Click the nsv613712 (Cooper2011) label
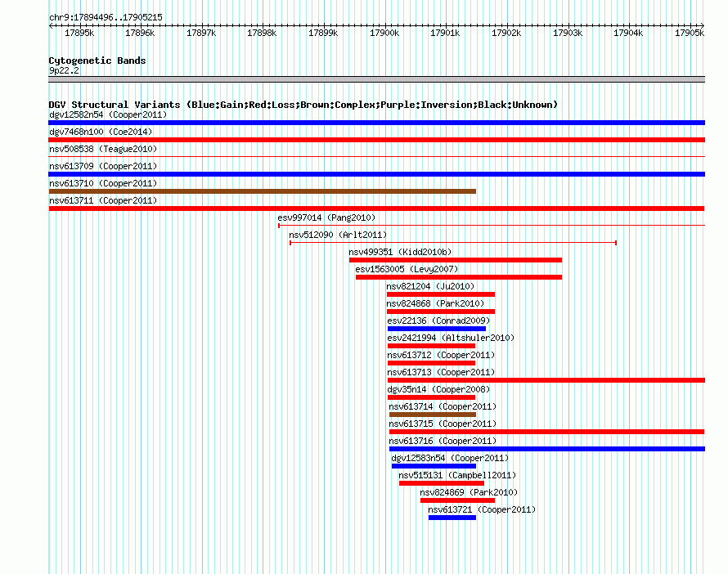728x574 pixels. click(x=441, y=355)
